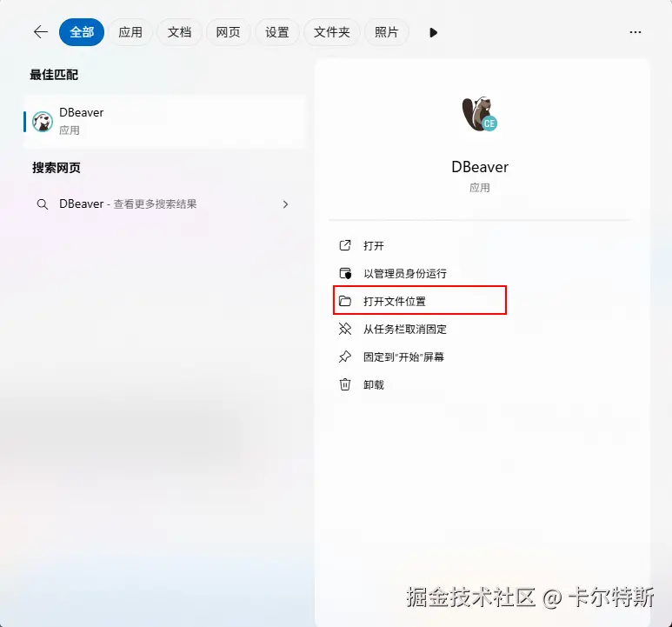672x627 pixels.
Task: Switch to the 照片 filter tab
Action: tap(387, 32)
